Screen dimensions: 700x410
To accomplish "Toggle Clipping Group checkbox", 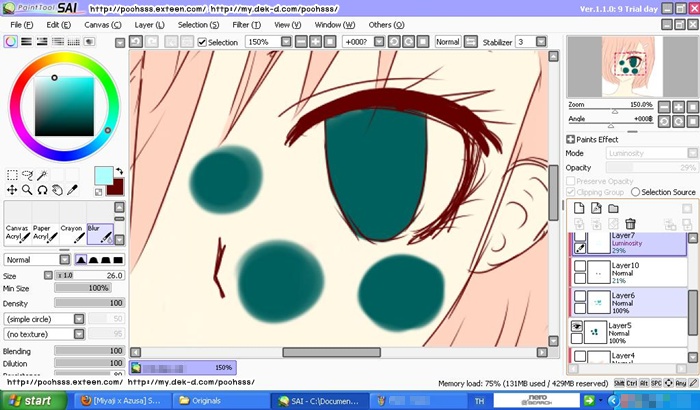I will point(571,192).
